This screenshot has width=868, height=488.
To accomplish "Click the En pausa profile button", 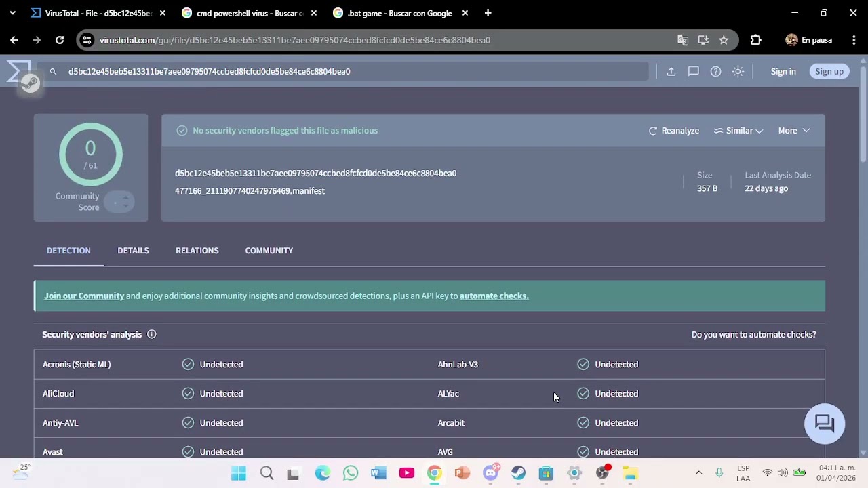I will (x=809, y=40).
